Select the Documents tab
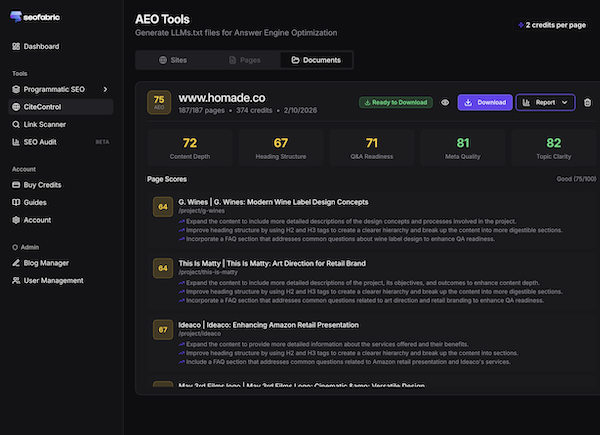The height and width of the screenshot is (435, 600). (x=316, y=60)
